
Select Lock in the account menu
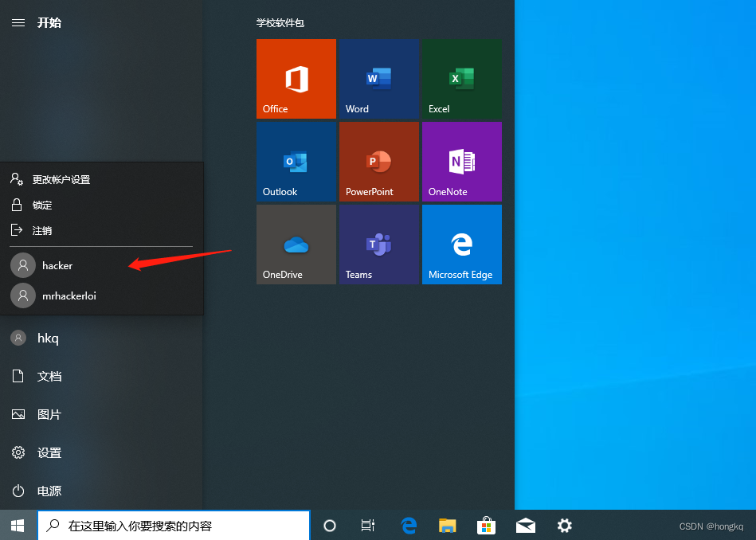coord(102,205)
